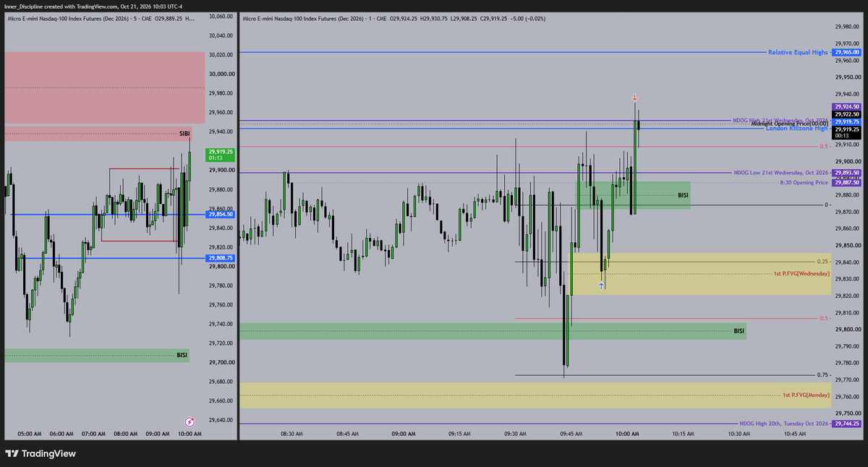Click the 29,922.50 black price tag

tap(847, 114)
